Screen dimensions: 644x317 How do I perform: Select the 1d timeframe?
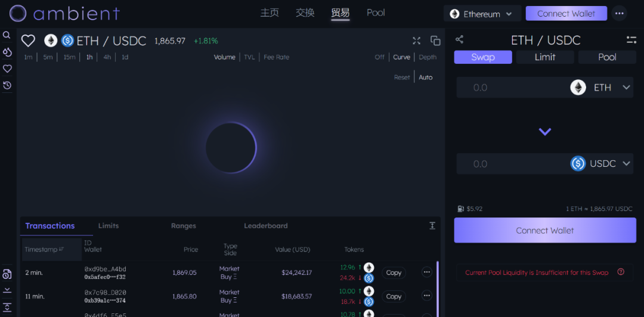pos(125,57)
